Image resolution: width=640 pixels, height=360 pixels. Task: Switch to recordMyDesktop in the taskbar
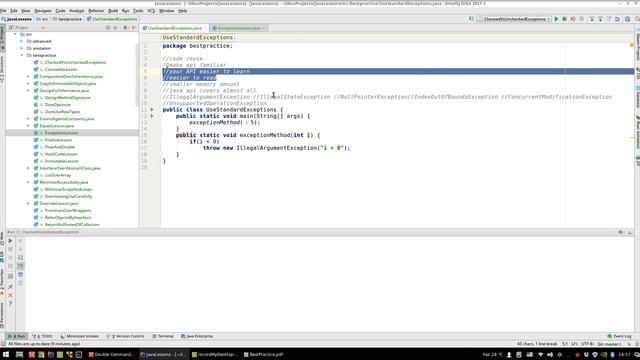[x=215, y=355]
